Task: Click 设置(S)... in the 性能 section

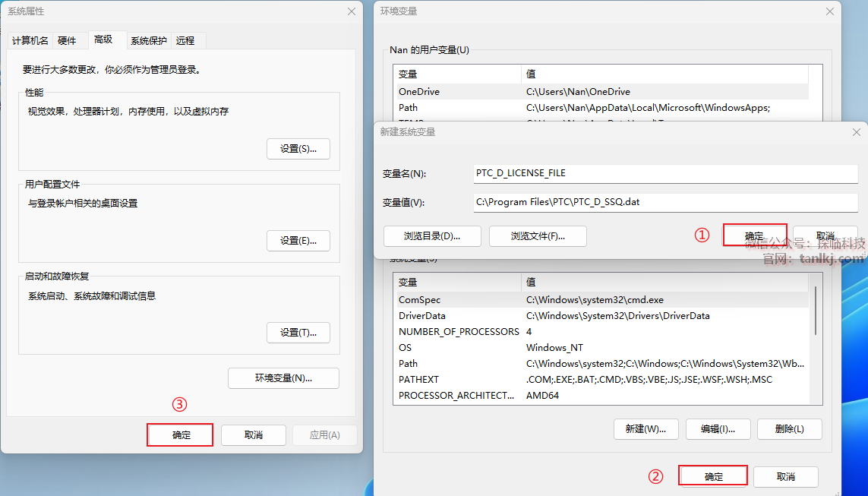Action: (x=298, y=149)
